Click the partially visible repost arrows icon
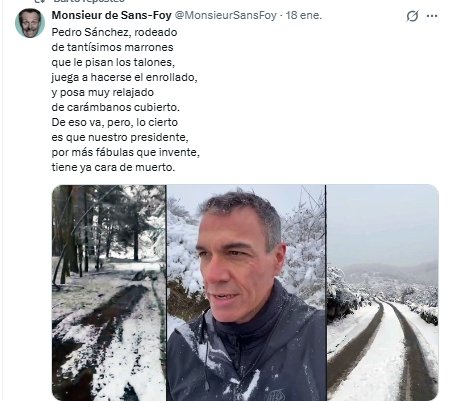Image resolution: width=451 pixels, height=401 pixels. point(40,1)
